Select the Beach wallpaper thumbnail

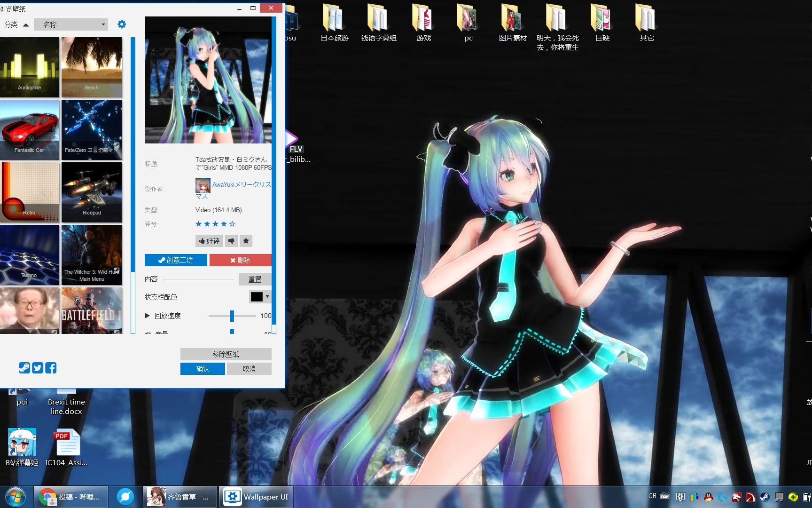coord(91,66)
